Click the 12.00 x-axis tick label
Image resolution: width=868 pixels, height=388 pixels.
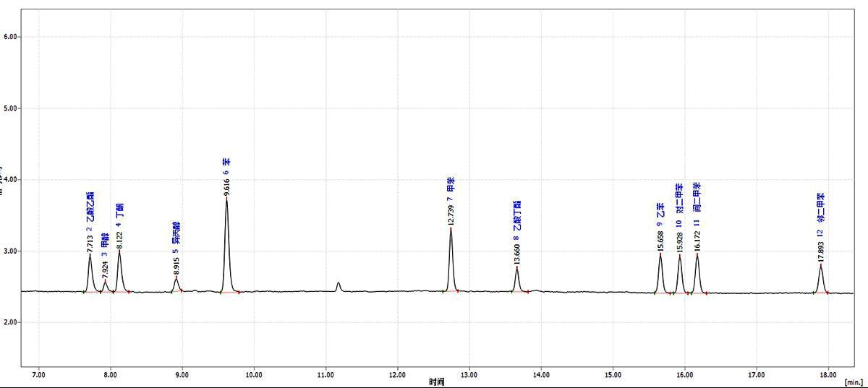(x=397, y=374)
